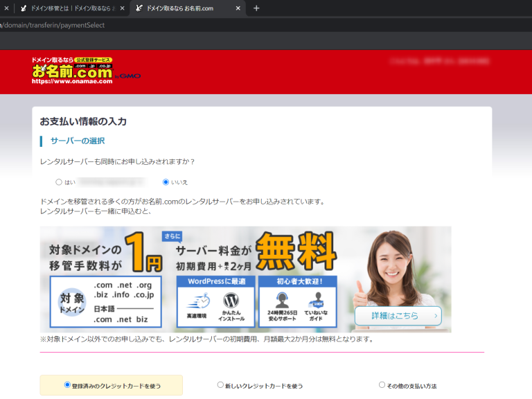Screen dimensions: 532x399
Task: Click the favicon of the active tab
Action: coord(139,8)
